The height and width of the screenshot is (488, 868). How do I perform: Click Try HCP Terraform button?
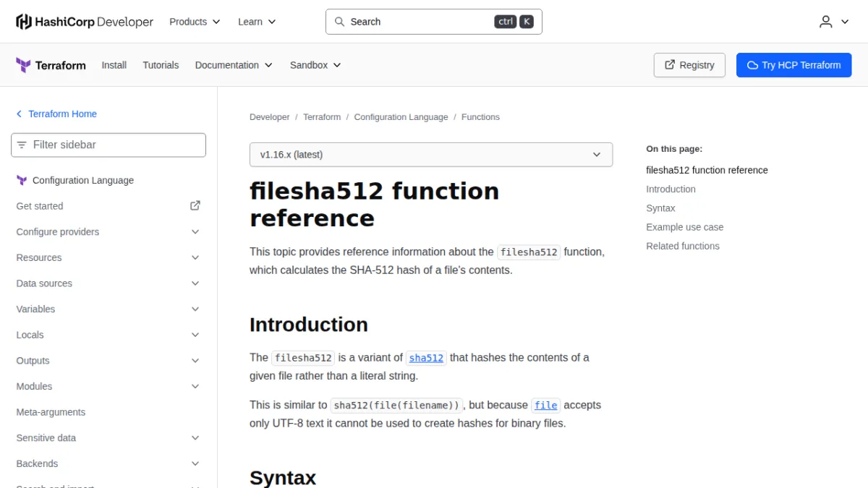click(x=793, y=65)
